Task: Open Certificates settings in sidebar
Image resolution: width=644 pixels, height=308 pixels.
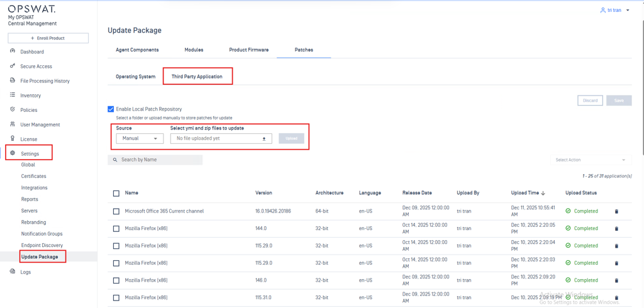Action: pyautogui.click(x=34, y=176)
